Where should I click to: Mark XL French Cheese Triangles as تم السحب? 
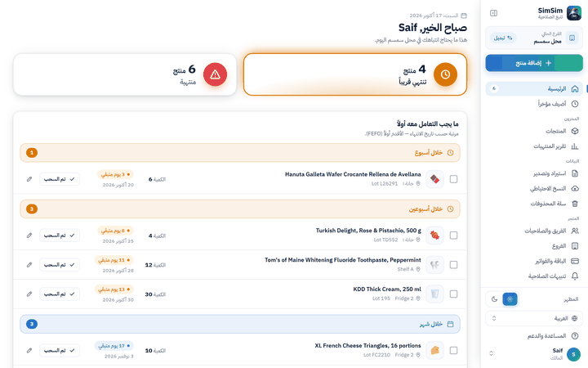click(60, 350)
